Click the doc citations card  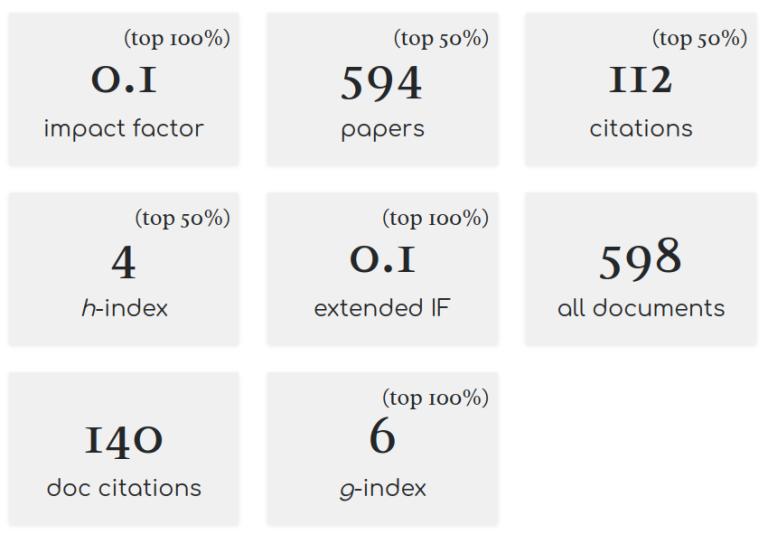pyautogui.click(x=124, y=449)
